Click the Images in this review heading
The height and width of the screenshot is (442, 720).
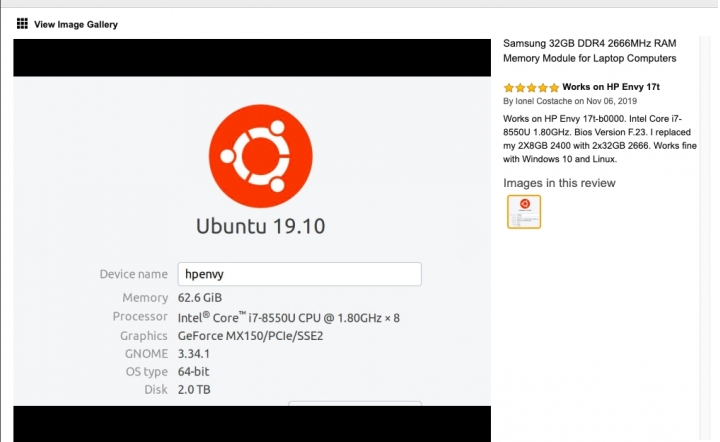[559, 183]
